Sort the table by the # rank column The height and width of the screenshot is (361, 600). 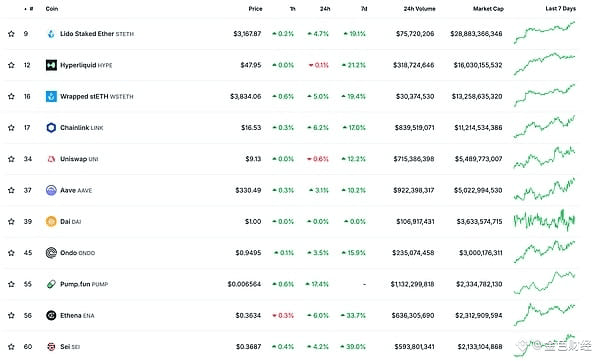coord(29,8)
